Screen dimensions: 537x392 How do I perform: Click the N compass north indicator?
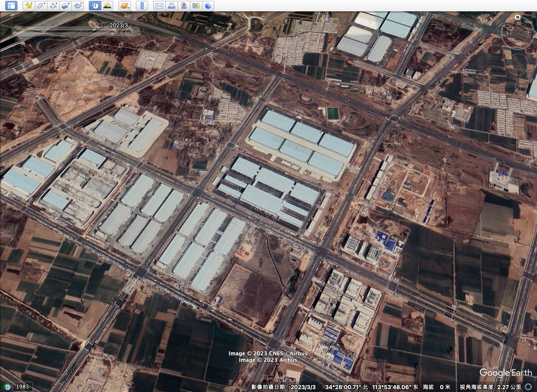coord(518,17)
